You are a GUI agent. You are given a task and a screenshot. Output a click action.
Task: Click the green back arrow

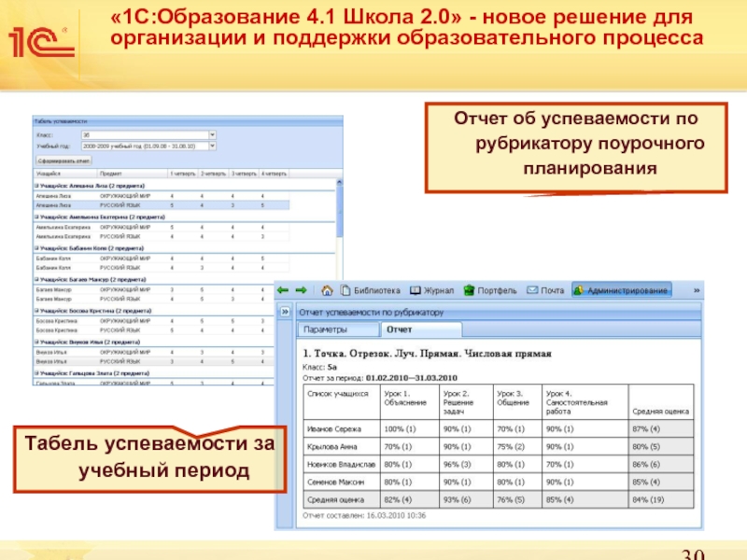pos(283,290)
